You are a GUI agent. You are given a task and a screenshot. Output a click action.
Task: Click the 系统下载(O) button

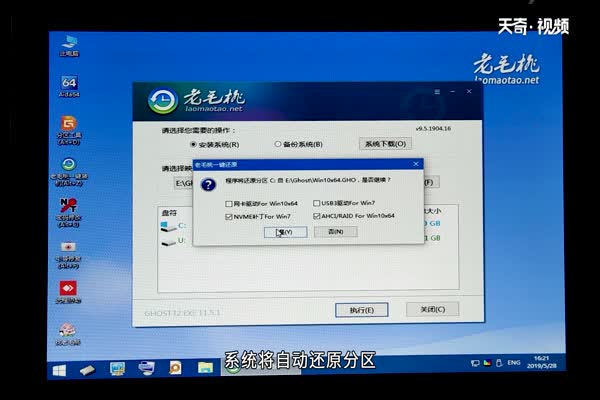pyautogui.click(x=385, y=144)
